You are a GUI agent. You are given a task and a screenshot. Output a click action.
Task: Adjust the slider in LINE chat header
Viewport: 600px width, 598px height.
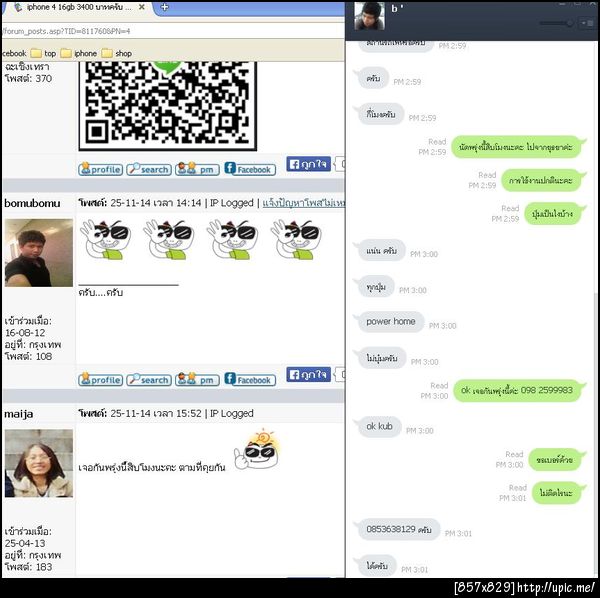click(x=556, y=23)
